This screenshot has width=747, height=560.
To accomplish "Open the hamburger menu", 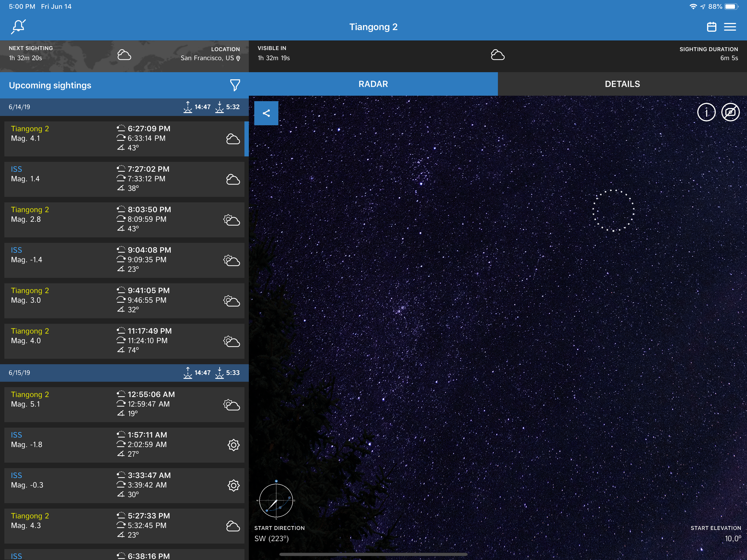I will (x=730, y=27).
